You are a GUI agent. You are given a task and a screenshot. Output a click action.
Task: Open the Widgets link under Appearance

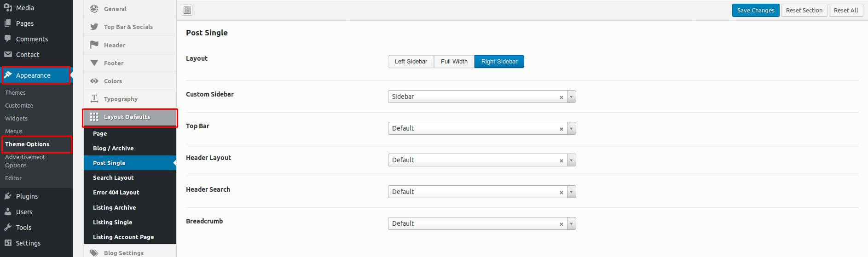[16, 118]
